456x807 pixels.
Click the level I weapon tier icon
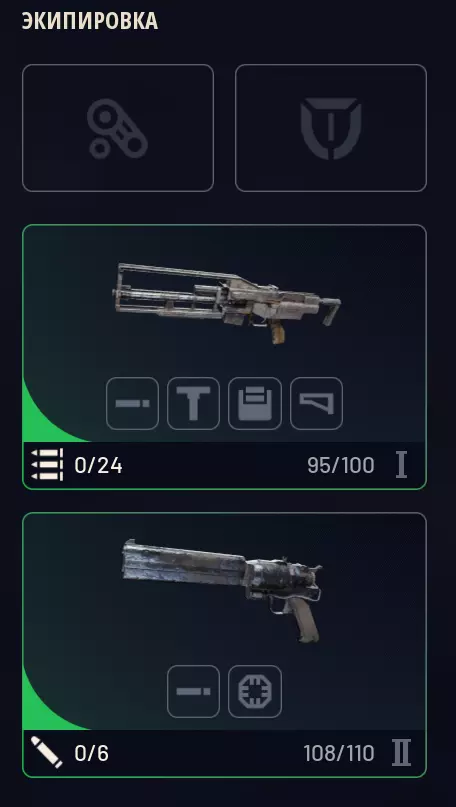pyautogui.click(x=401, y=465)
